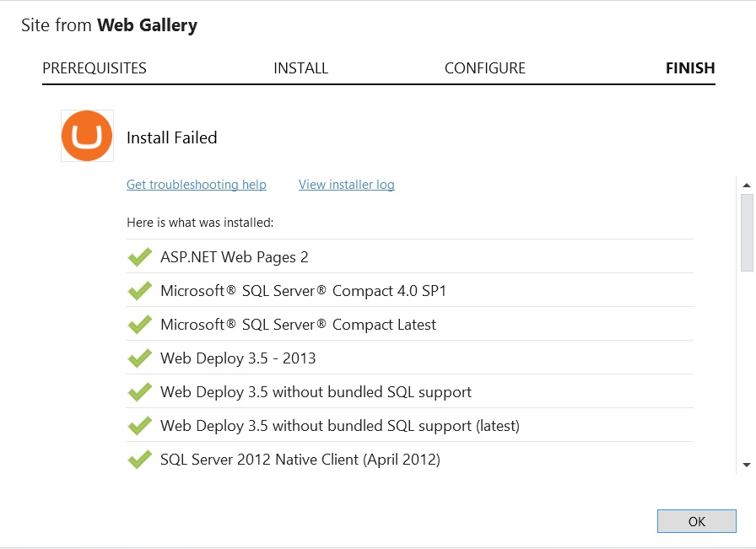Click the checkmark beside SQL Server Compact Latest

click(140, 325)
